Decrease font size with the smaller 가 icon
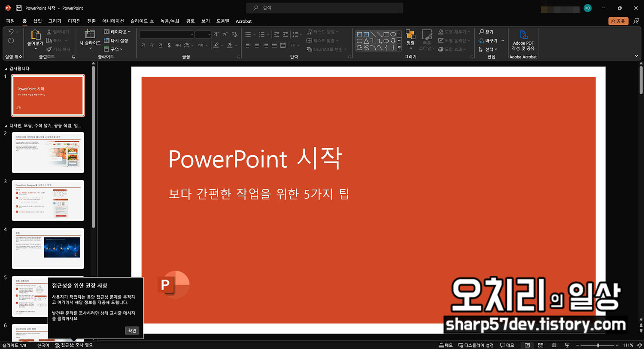 click(x=225, y=34)
